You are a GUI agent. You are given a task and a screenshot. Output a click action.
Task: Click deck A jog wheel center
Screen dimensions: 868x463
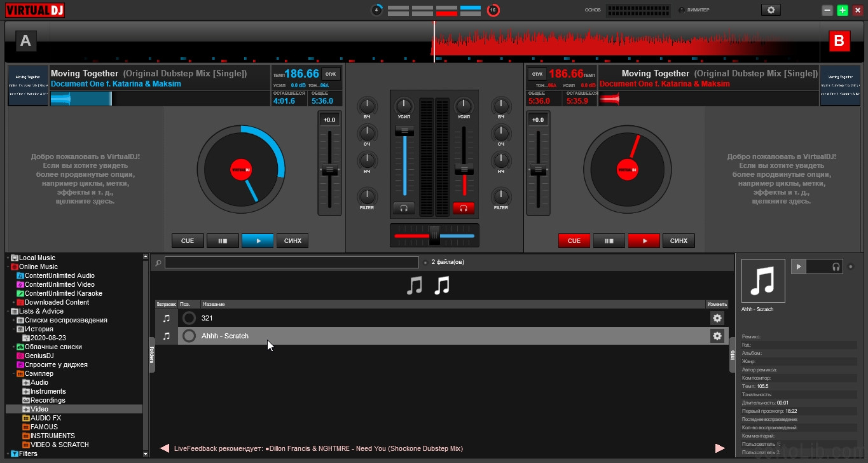[241, 170]
